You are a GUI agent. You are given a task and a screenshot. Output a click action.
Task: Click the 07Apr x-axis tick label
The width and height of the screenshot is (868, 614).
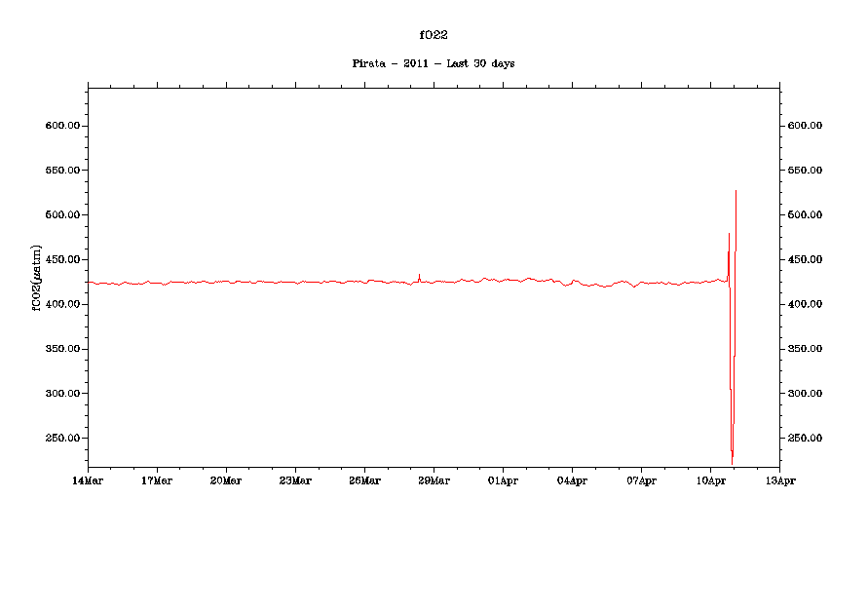(641, 480)
